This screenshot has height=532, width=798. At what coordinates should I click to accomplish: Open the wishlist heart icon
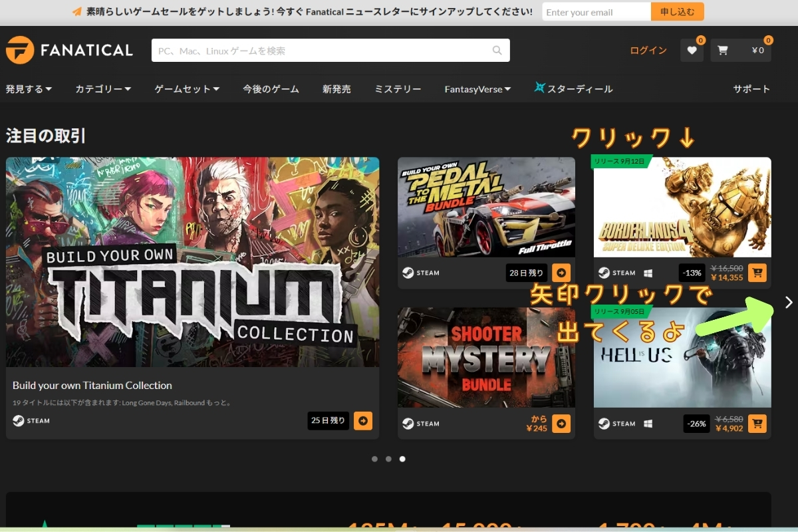(692, 51)
